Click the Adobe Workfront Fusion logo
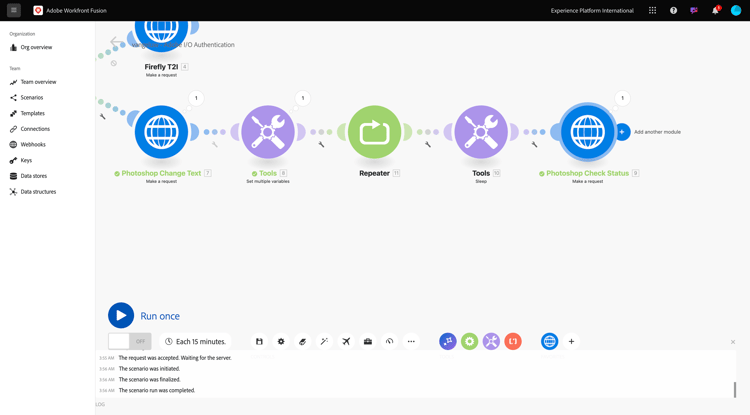Viewport: 750px width, 415px height. (38, 11)
